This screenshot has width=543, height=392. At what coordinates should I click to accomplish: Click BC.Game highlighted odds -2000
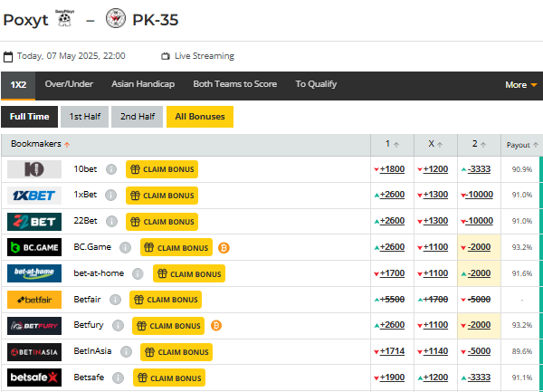click(x=479, y=247)
